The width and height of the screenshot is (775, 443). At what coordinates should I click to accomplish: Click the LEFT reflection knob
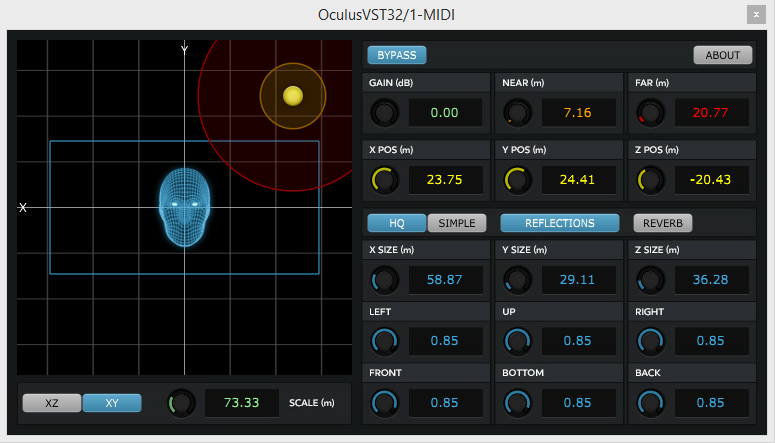(385, 341)
